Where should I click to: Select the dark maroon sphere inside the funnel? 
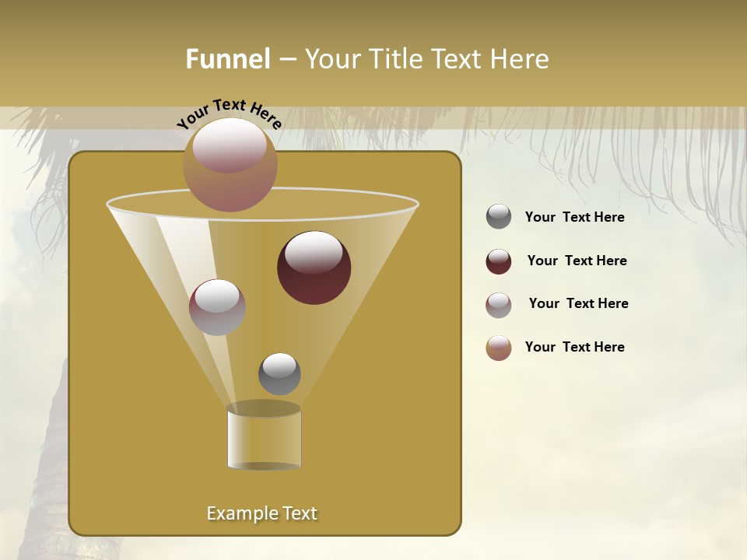click(x=314, y=268)
